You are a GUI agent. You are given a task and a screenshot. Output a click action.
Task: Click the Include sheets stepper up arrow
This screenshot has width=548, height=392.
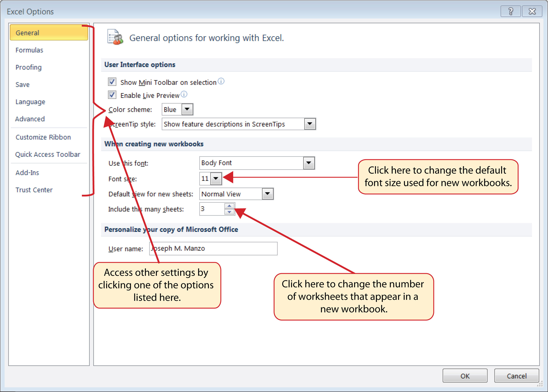tap(229, 206)
